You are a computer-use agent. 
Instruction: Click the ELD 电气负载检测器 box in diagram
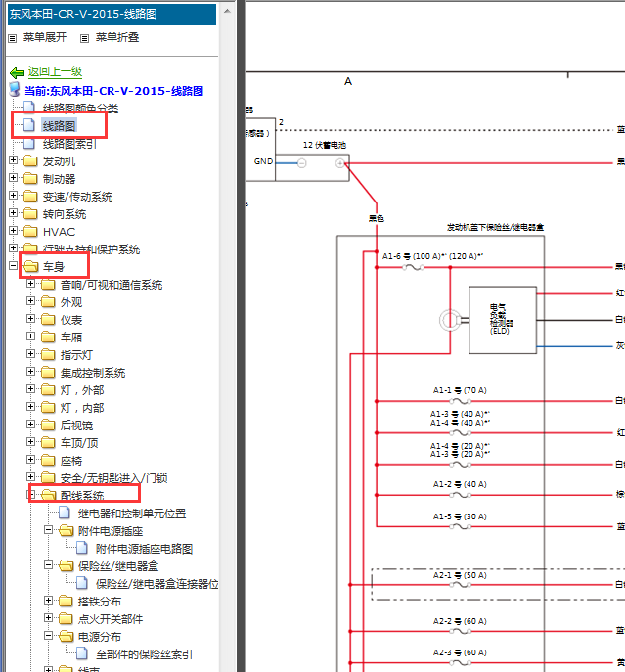click(503, 320)
